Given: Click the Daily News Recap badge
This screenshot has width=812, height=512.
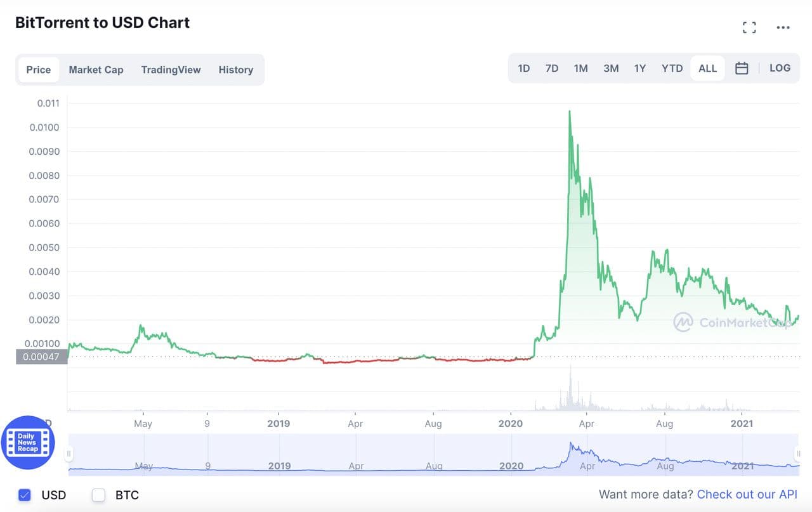Looking at the screenshot, I should coord(28,442).
